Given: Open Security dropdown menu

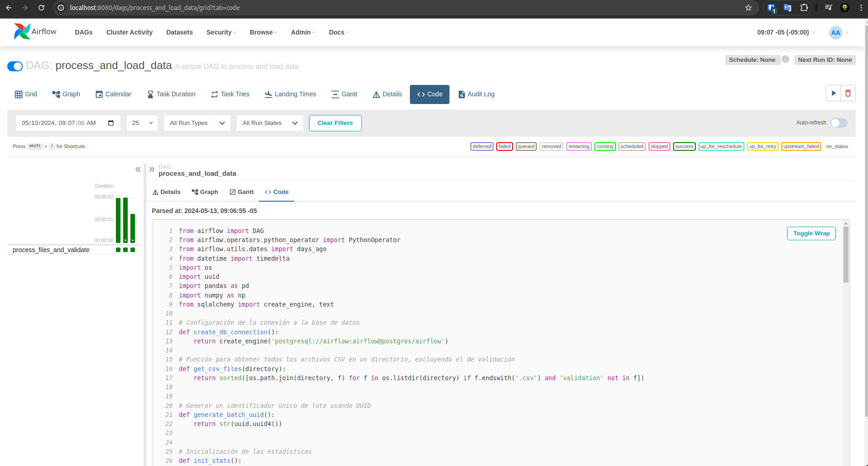Looking at the screenshot, I should click(221, 32).
